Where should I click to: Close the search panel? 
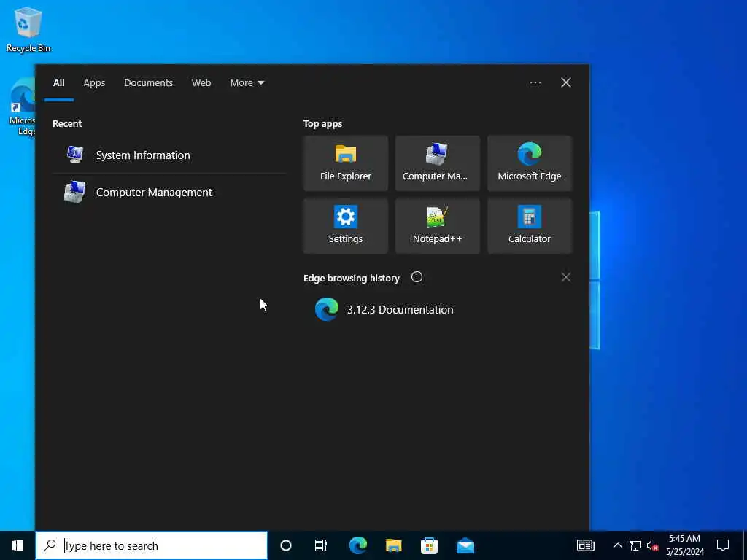(x=565, y=82)
